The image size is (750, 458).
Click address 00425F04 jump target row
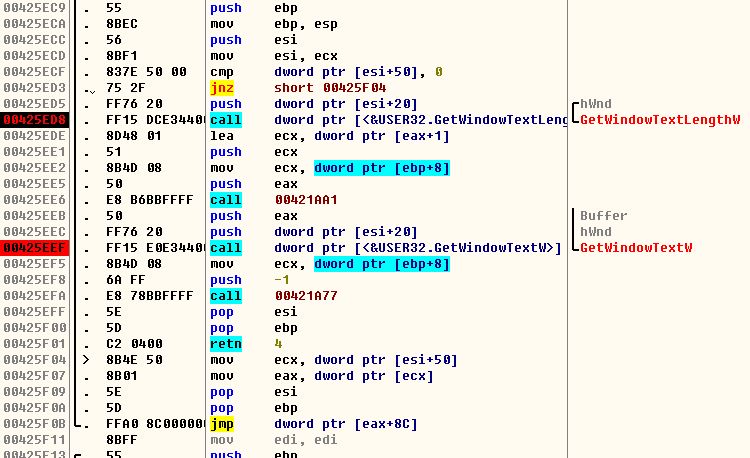[x=34, y=360]
